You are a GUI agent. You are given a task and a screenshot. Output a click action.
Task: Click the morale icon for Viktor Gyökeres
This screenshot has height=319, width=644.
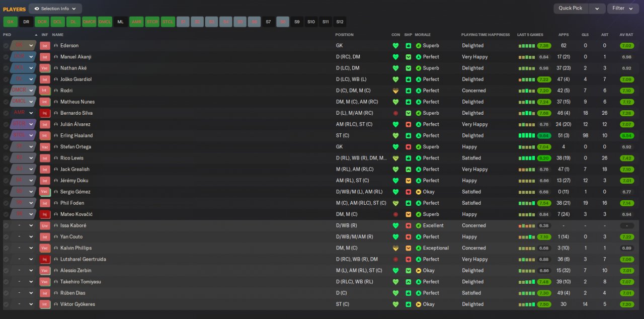(x=419, y=304)
